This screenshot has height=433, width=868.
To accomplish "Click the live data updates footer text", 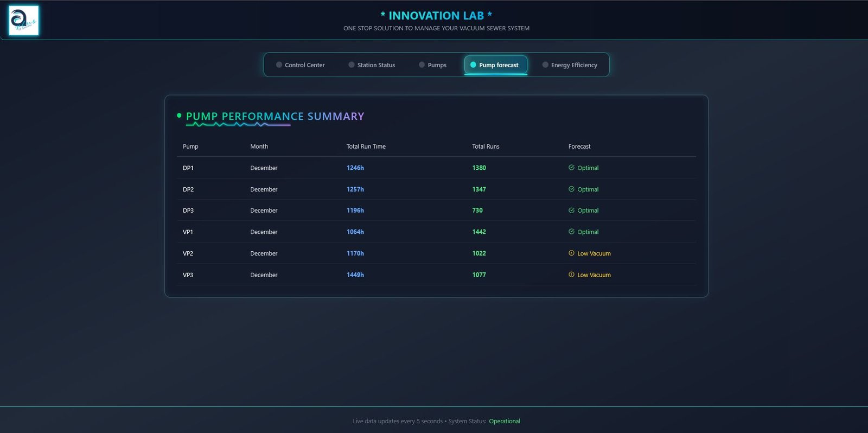I will click(x=398, y=421).
